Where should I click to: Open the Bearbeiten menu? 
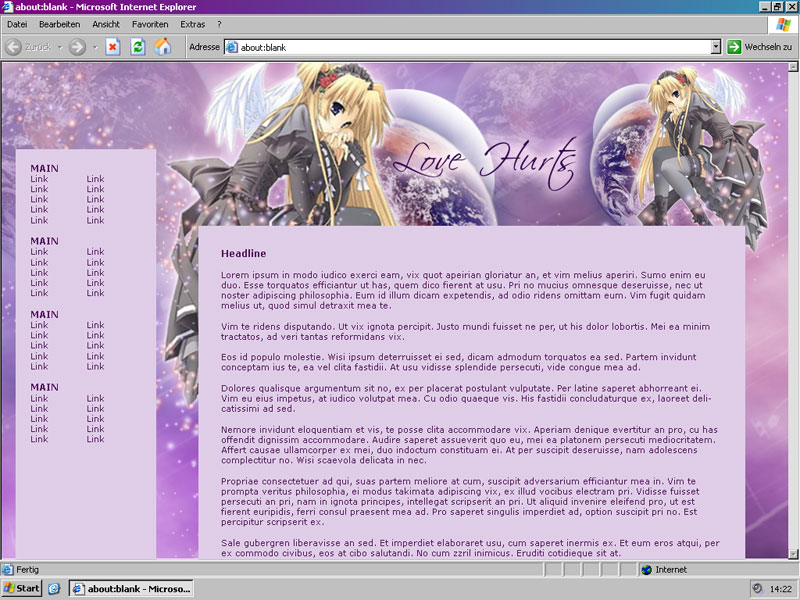pyautogui.click(x=60, y=24)
